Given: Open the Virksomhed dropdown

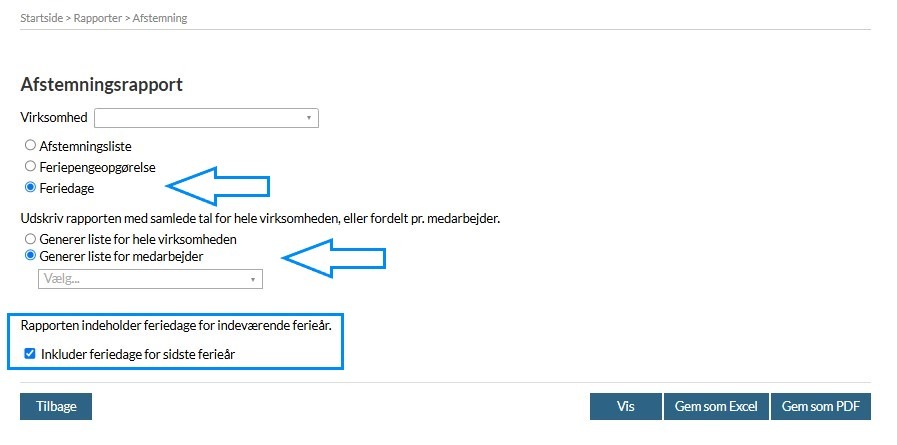Looking at the screenshot, I should tap(205, 118).
